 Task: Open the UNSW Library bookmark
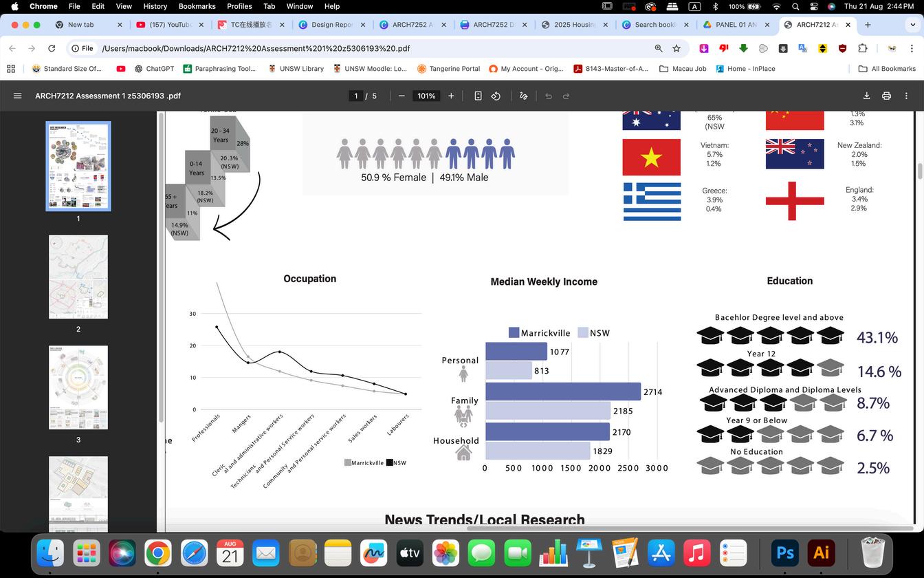tap(296, 69)
